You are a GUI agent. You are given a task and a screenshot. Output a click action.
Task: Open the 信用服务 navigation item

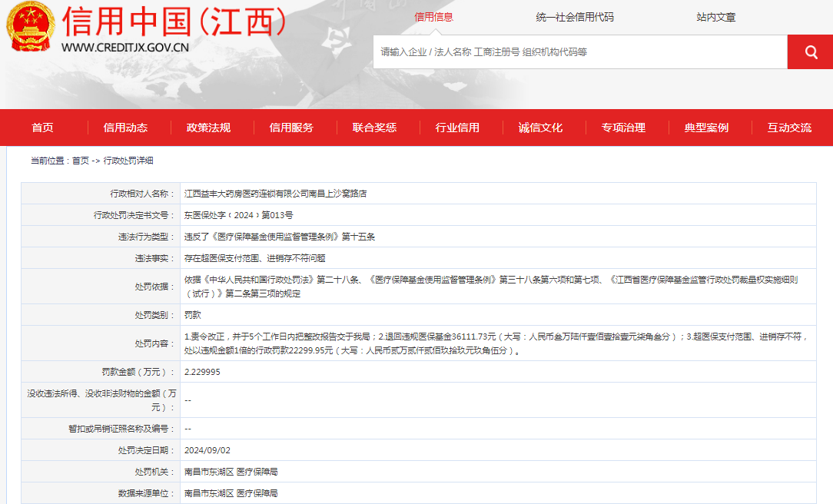[x=291, y=128]
